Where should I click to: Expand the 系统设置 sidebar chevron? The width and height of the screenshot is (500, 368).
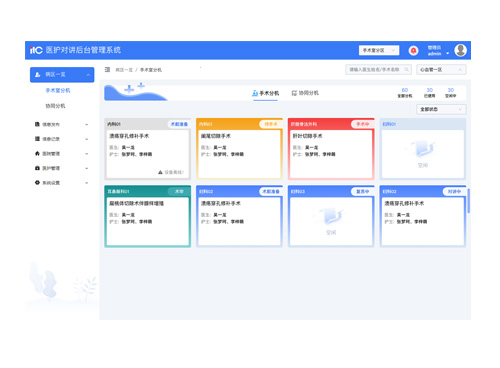[x=87, y=183]
